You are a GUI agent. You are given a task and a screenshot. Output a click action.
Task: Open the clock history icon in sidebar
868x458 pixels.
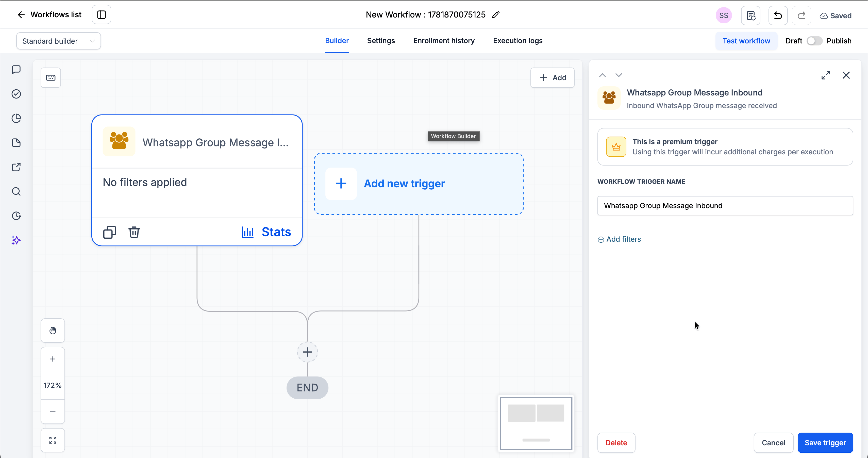point(16,216)
